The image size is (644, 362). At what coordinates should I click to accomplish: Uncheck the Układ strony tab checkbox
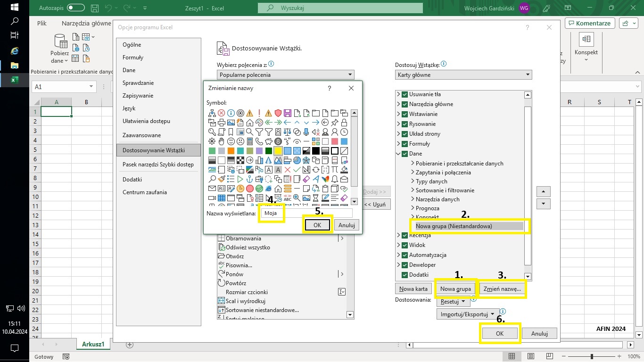point(405,134)
